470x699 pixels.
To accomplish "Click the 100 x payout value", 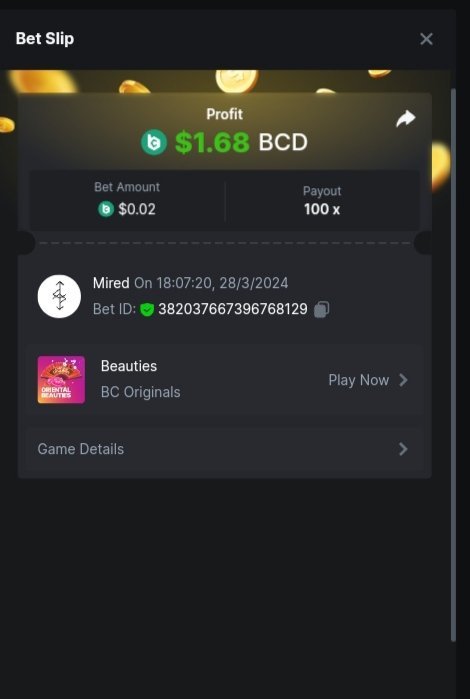I will click(x=322, y=209).
